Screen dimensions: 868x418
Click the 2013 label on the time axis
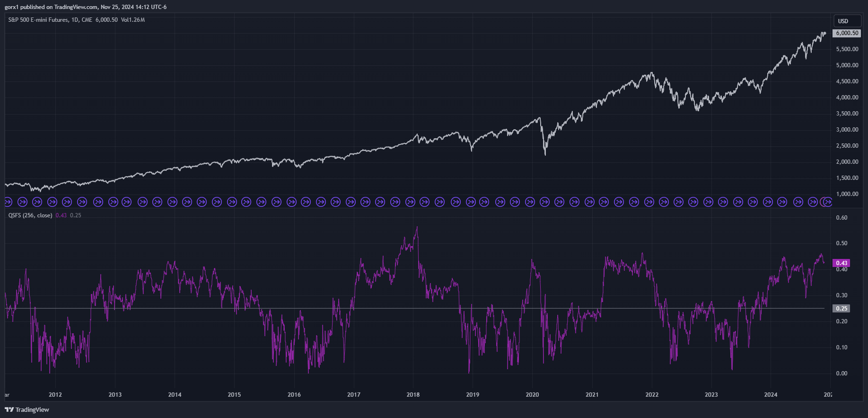115,395
